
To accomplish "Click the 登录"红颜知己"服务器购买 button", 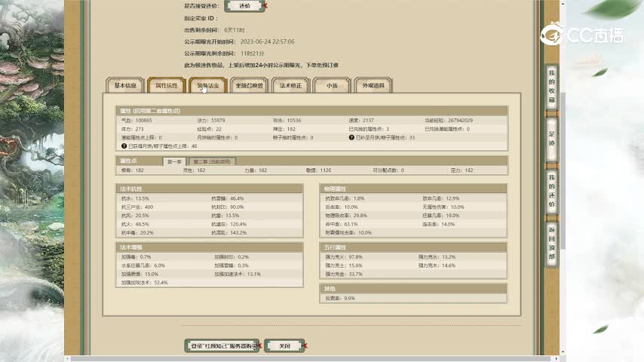I will [x=222, y=345].
